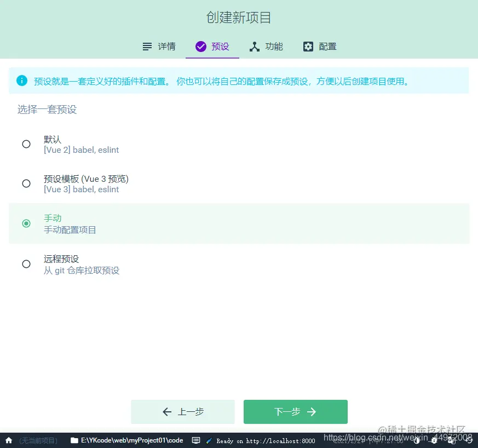Open the 预设 tab
This screenshot has width=478, height=448.
tap(212, 47)
